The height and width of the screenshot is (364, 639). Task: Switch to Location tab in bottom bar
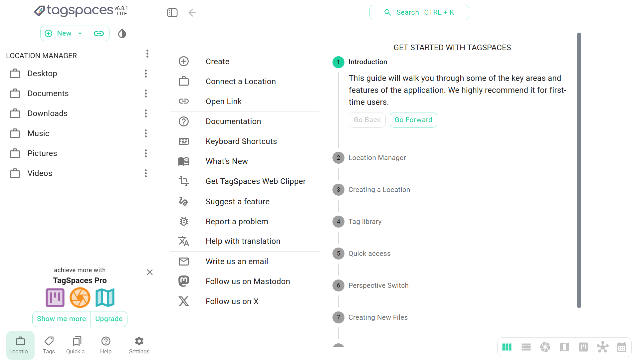click(20, 345)
